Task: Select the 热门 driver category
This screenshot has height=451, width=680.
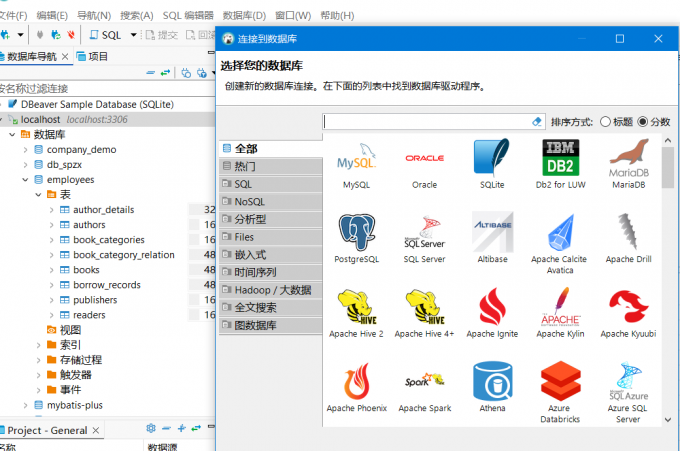Action: pos(271,167)
